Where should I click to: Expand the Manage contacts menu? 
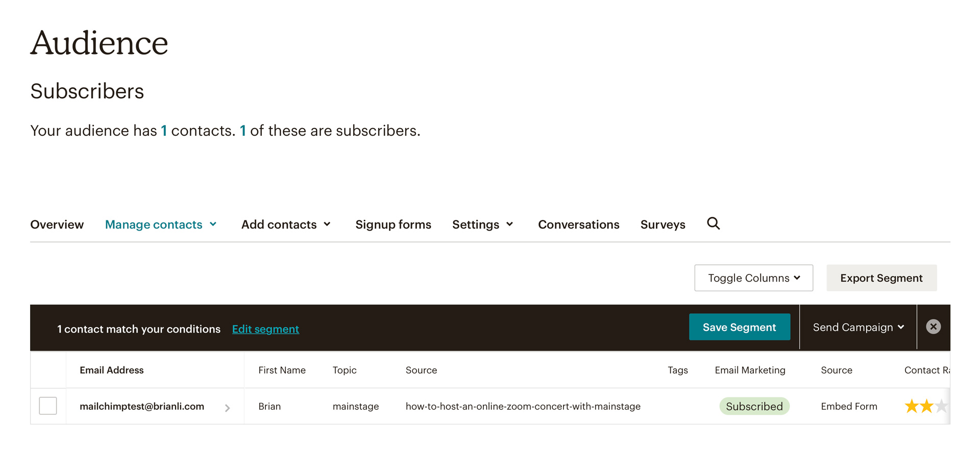pos(161,224)
